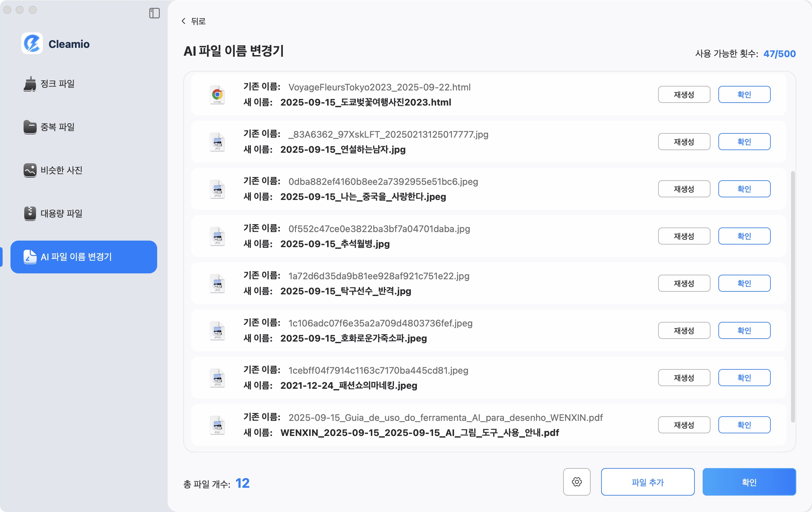Click the JPG icon of 추석월병 file row
The image size is (812, 512).
pos(217,236)
